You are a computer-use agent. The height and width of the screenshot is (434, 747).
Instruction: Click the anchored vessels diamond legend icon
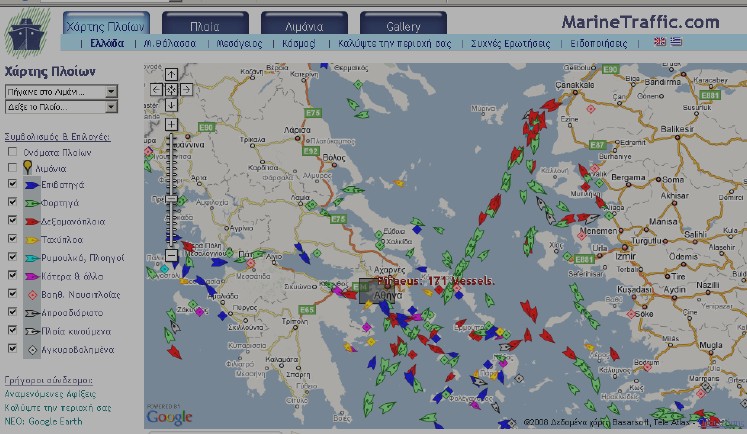[x=32, y=350]
